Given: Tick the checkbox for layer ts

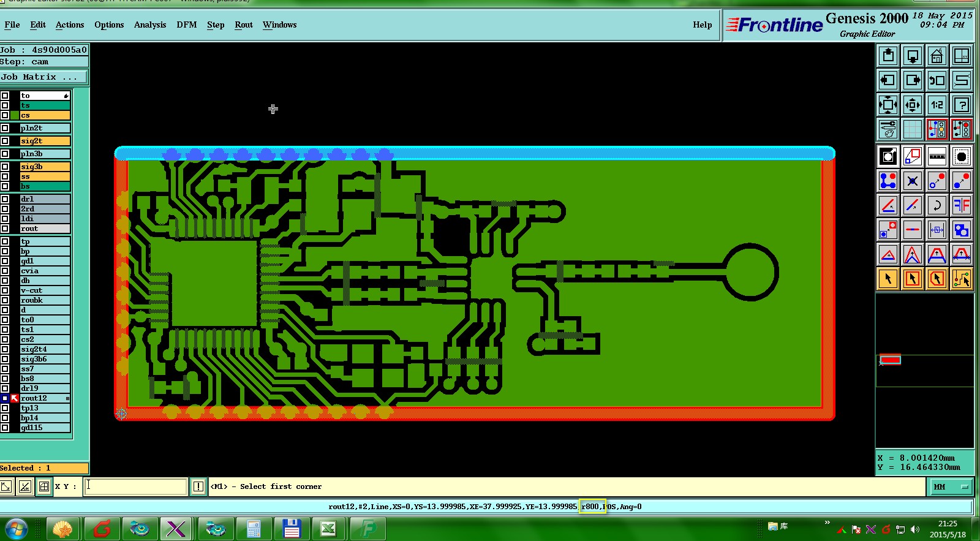Looking at the screenshot, I should point(5,105).
